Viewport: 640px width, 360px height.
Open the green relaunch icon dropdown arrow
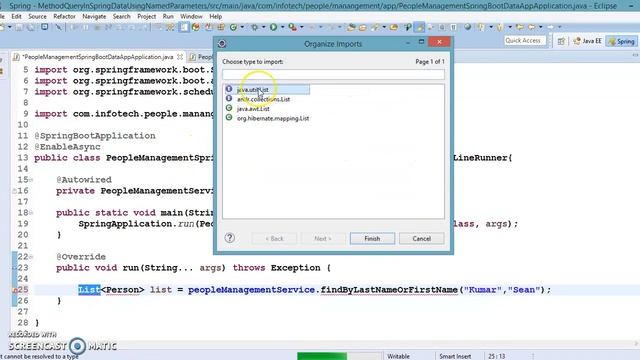pos(242,27)
